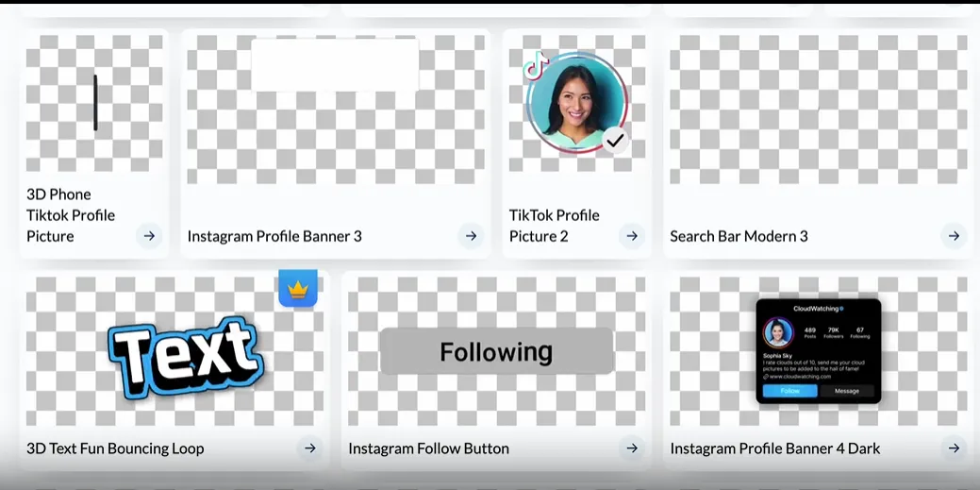Click the Instagram Profile Banner 4 Dark title
Screen dimensions: 980x490
[x=774, y=448]
